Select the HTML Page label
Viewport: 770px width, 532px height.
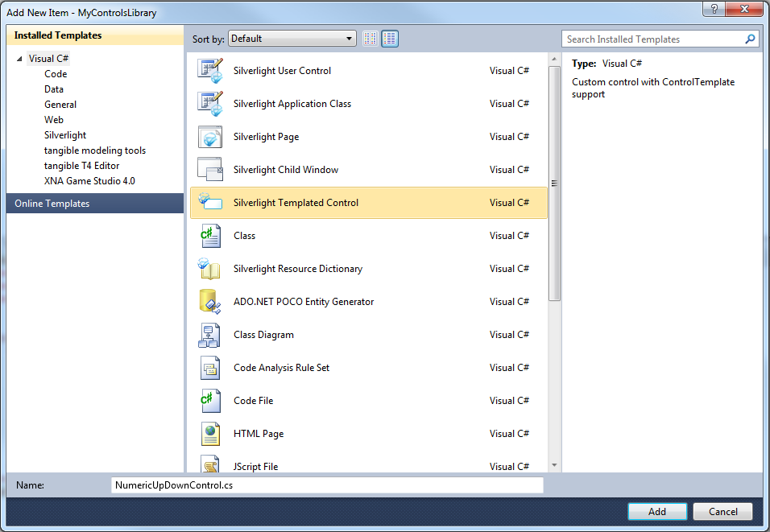coord(259,433)
